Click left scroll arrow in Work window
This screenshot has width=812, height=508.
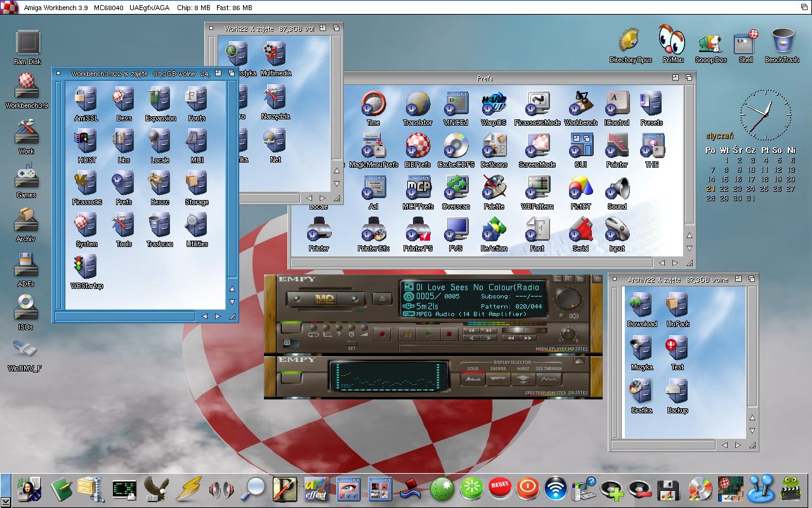pyautogui.click(x=309, y=198)
